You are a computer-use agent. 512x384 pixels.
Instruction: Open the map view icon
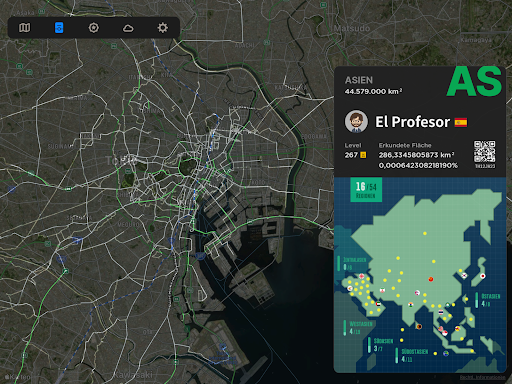click(24, 28)
